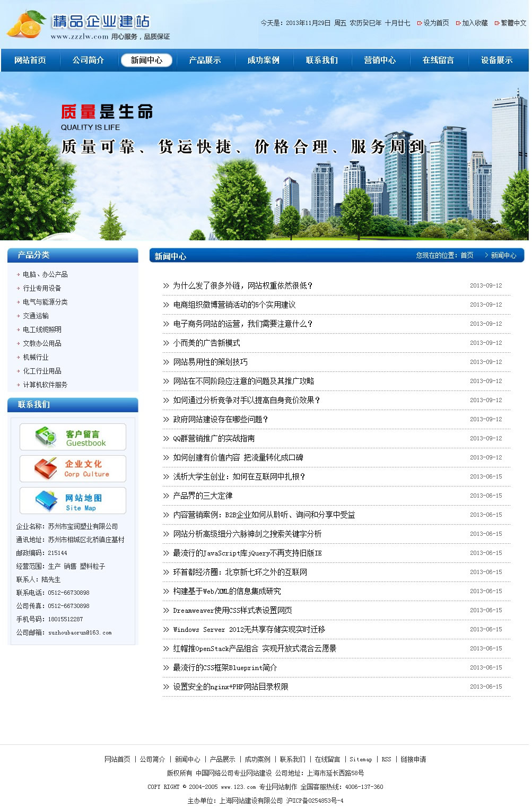Expand 电脑、办公产品 product category
This screenshot has height=808, width=532.
click(x=45, y=275)
